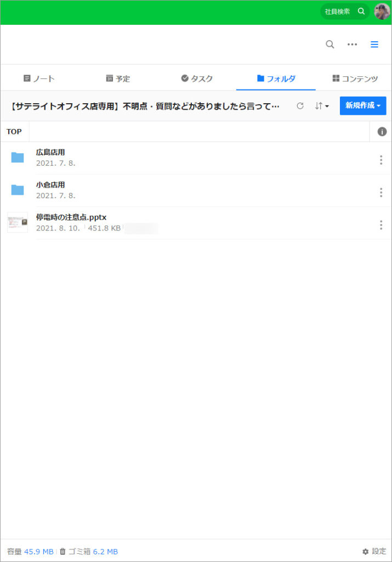Expand the 新規作成 dropdown button

(362, 106)
